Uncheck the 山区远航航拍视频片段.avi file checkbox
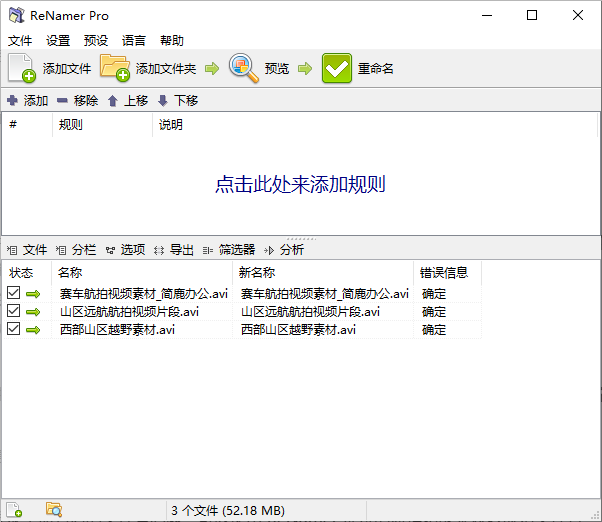This screenshot has width=602, height=522. tap(13, 311)
